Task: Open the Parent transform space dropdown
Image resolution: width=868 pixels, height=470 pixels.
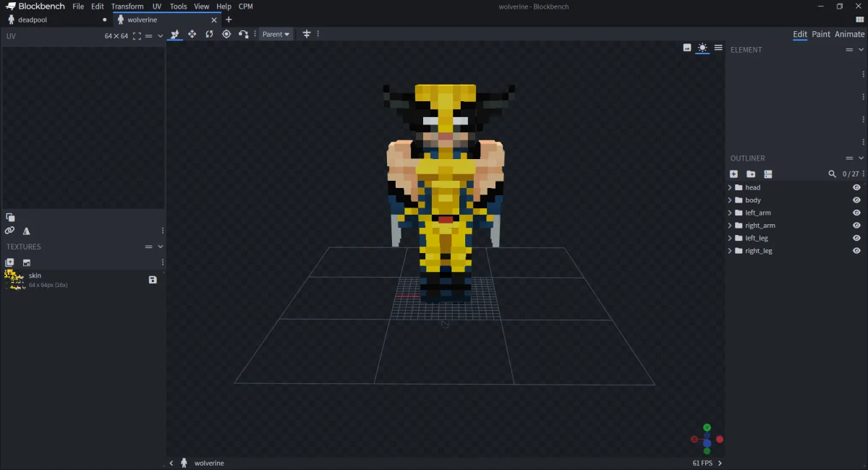Action: [276, 34]
